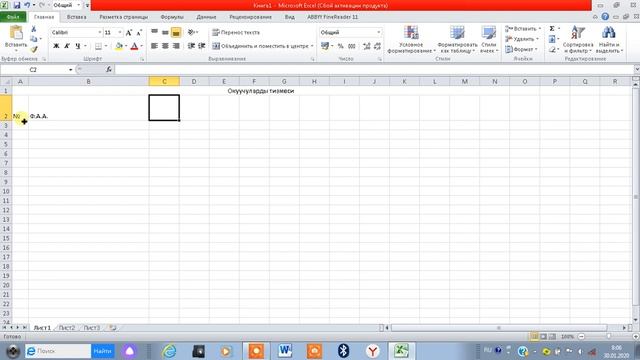Click the Save icon in quick access toolbar
Image resolution: width=640 pixels, height=360 pixels.
click(17, 5)
